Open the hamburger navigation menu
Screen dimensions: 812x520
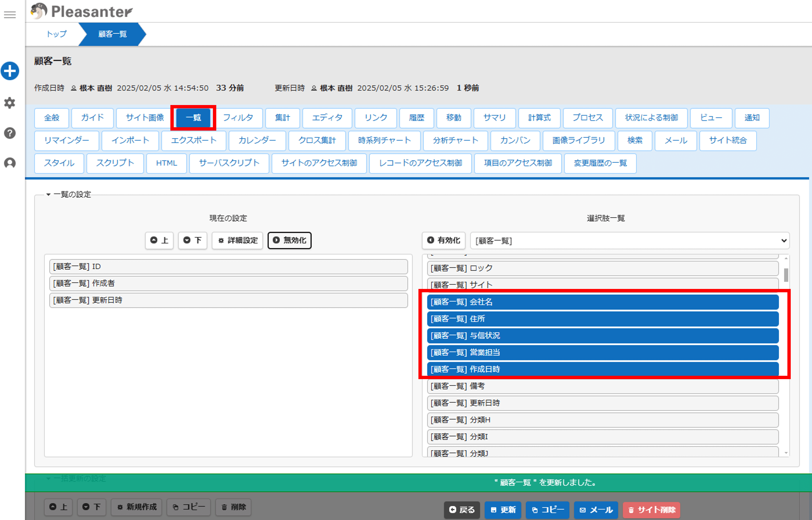point(10,15)
